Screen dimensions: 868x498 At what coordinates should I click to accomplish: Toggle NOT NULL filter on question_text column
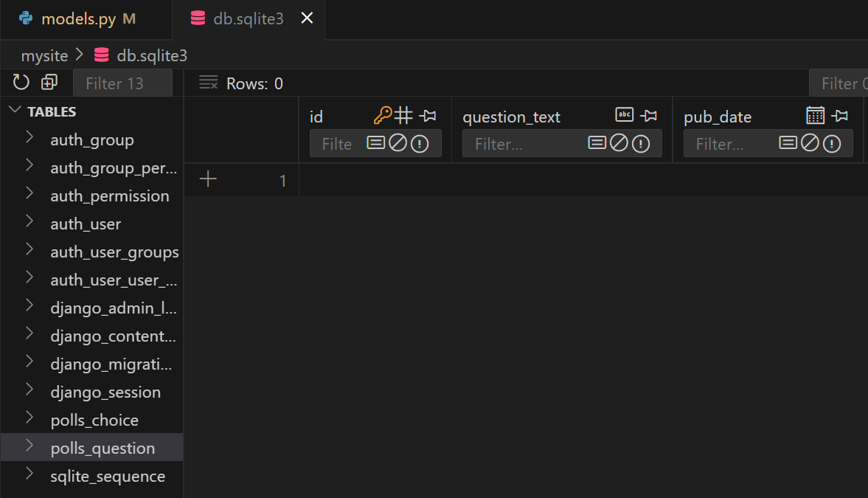(x=641, y=143)
